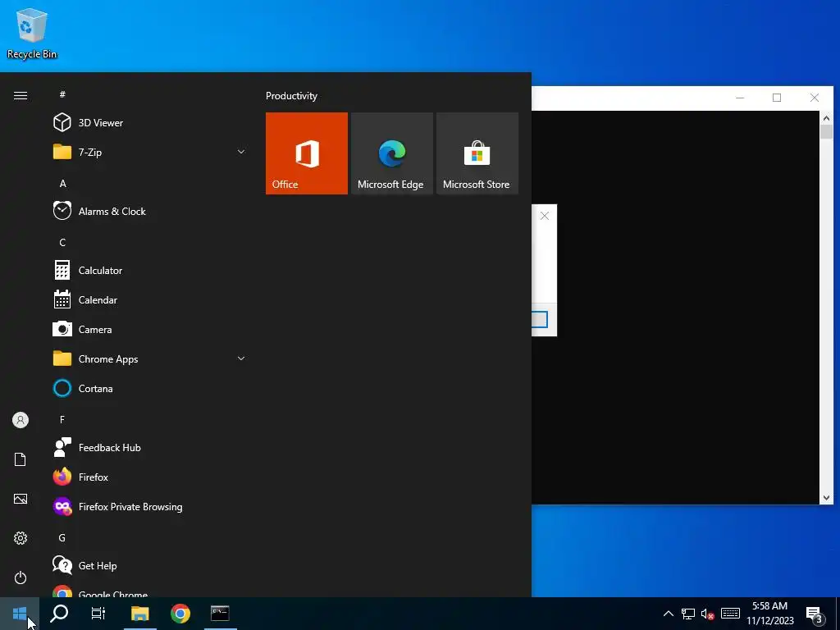Open the Calculator app
Image resolution: width=840 pixels, height=630 pixels.
[149, 271]
